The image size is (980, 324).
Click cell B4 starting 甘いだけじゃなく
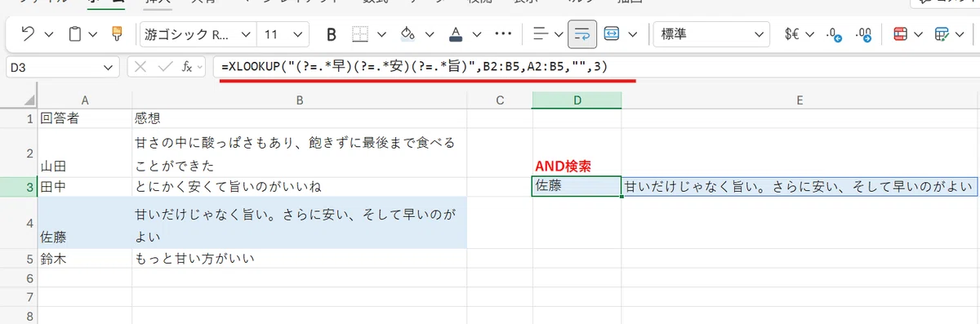point(300,223)
